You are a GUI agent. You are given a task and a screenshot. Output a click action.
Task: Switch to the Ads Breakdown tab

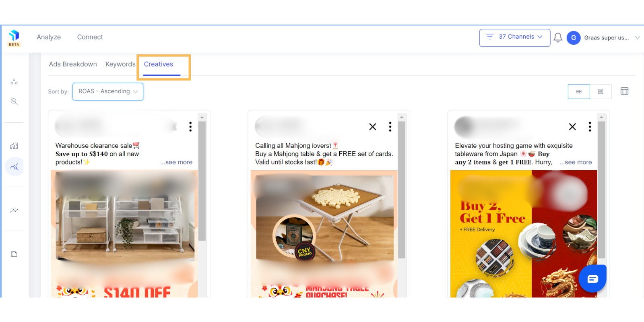click(x=73, y=64)
